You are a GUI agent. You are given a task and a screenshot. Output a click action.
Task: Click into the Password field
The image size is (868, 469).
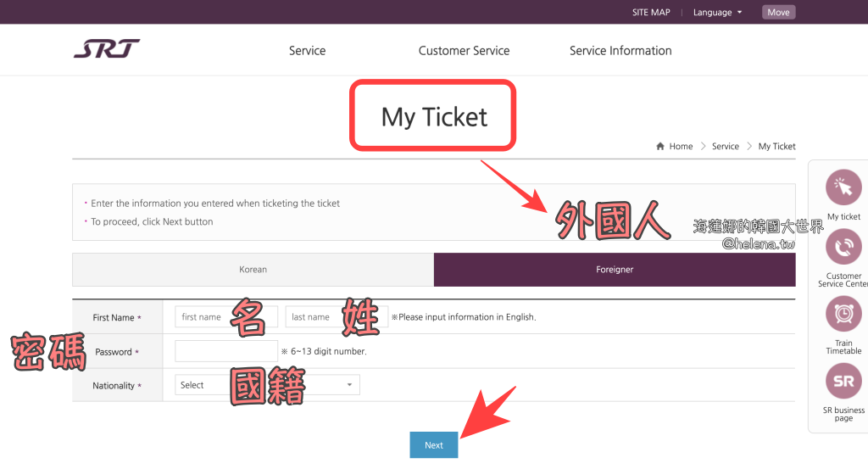click(x=225, y=351)
